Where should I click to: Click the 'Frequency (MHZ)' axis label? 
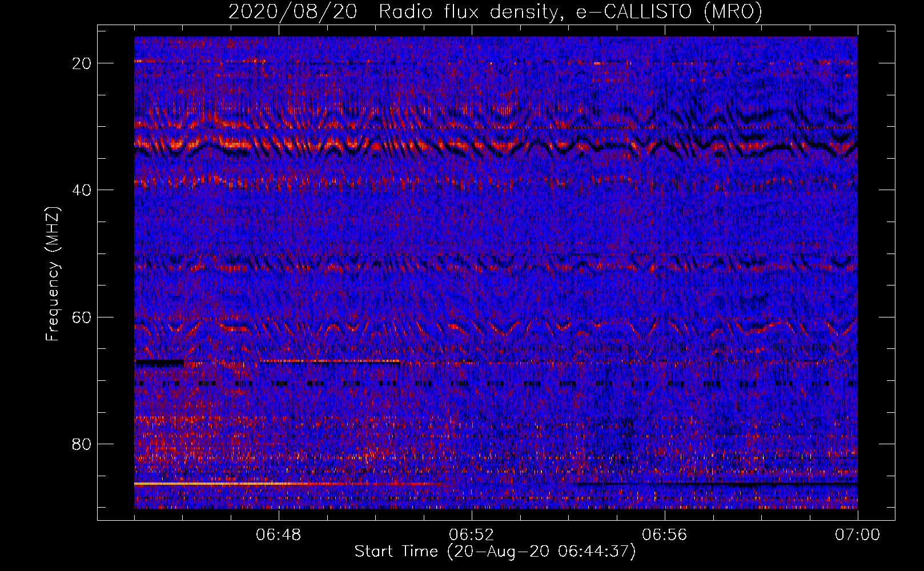tap(53, 274)
